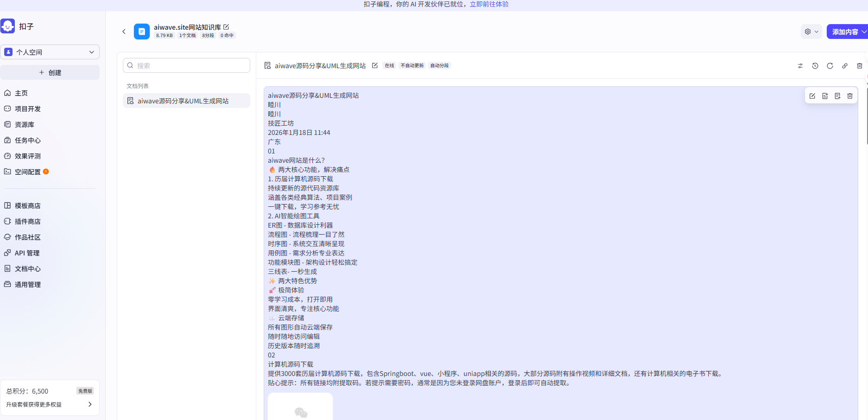Click the line 2026年1月18日 11:44

point(299,133)
